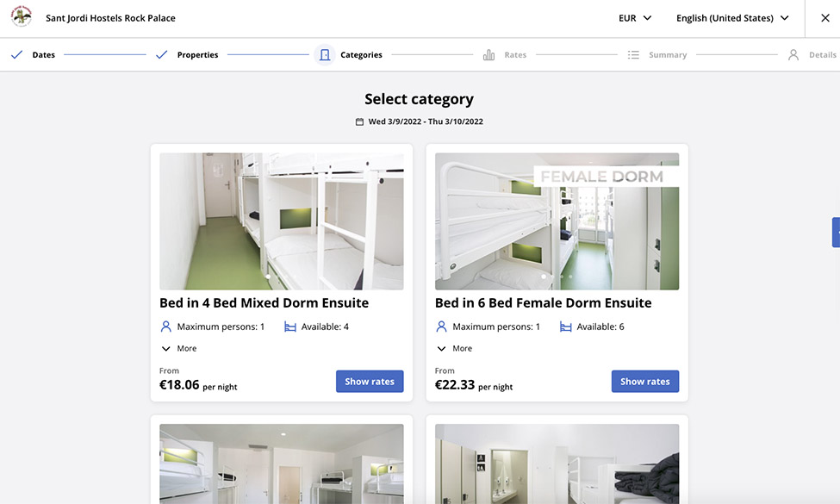
Task: Expand More details for 4 Bed Mixed Dorm
Action: 179,348
